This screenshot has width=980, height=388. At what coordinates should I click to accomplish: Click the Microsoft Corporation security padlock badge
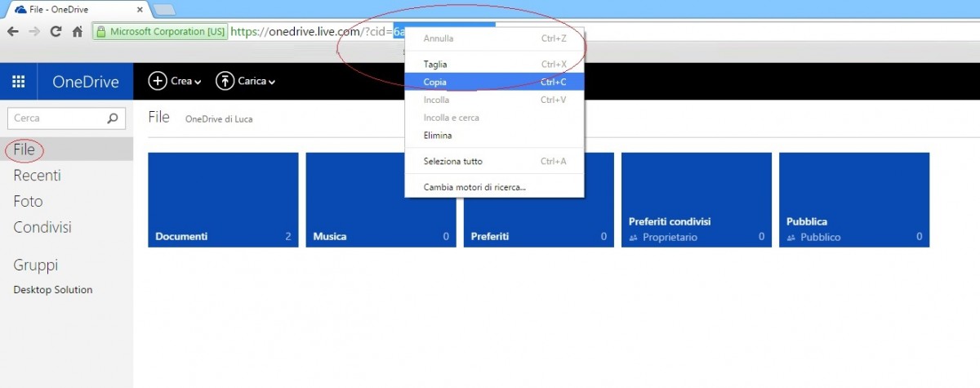[160, 32]
